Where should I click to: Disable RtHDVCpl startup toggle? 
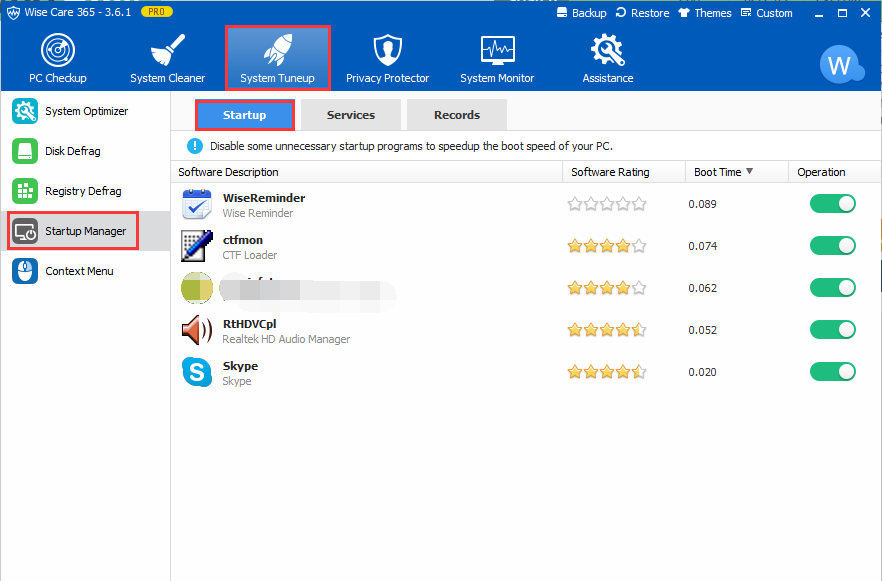(x=832, y=330)
